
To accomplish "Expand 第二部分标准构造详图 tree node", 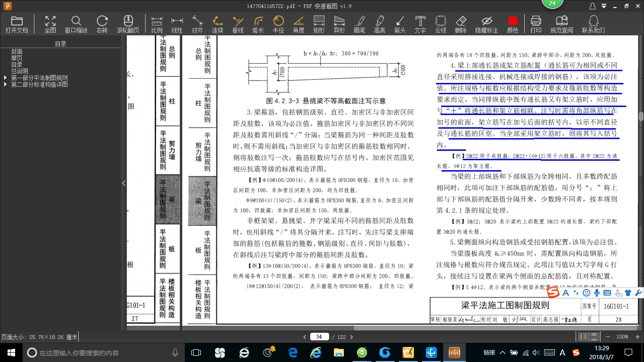I will 6,84.
